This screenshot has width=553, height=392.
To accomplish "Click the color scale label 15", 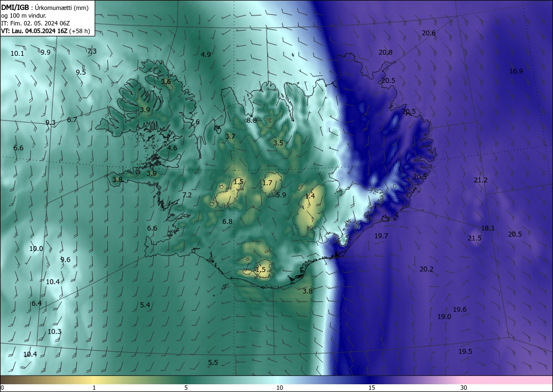I will pos(372,388).
